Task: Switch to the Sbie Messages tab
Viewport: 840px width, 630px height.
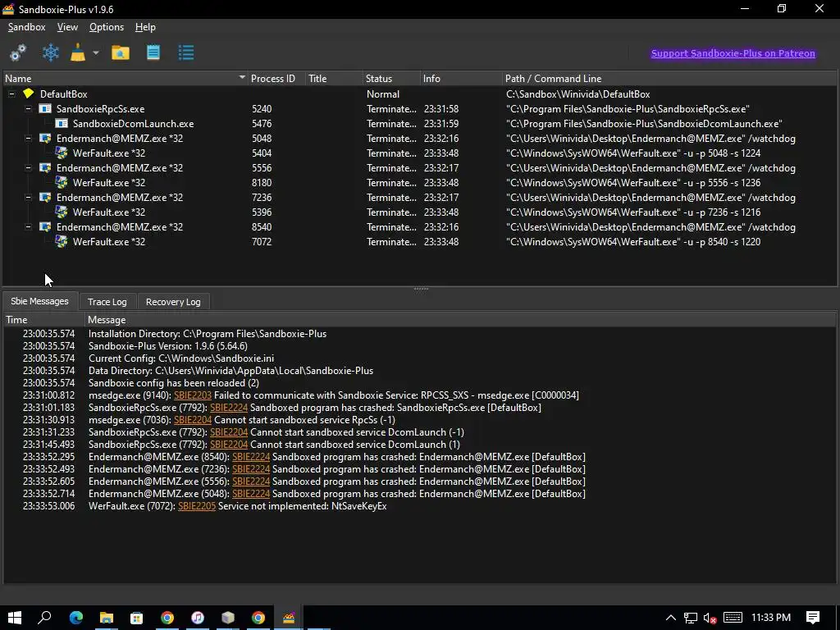Action: (39, 301)
